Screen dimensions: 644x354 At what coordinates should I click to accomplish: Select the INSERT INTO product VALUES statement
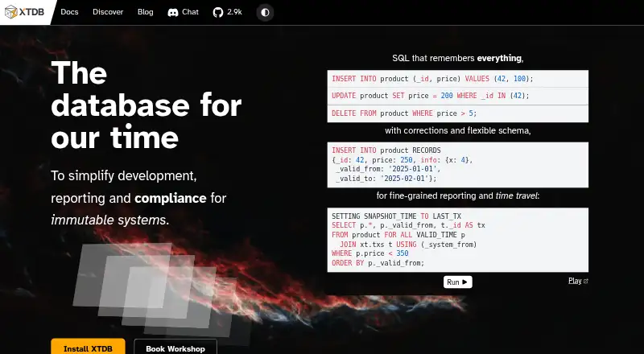pyautogui.click(x=457, y=78)
